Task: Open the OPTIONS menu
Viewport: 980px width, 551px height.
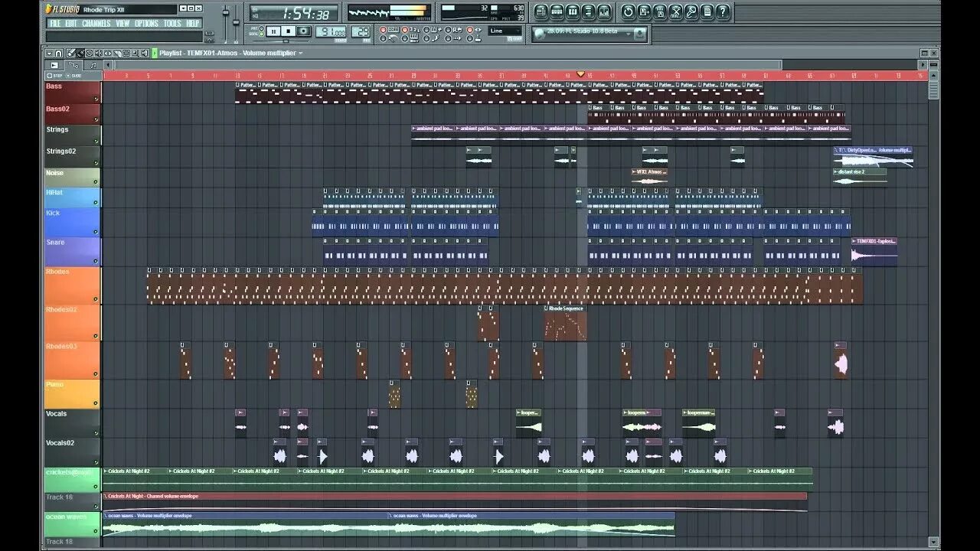Action: coord(146,24)
